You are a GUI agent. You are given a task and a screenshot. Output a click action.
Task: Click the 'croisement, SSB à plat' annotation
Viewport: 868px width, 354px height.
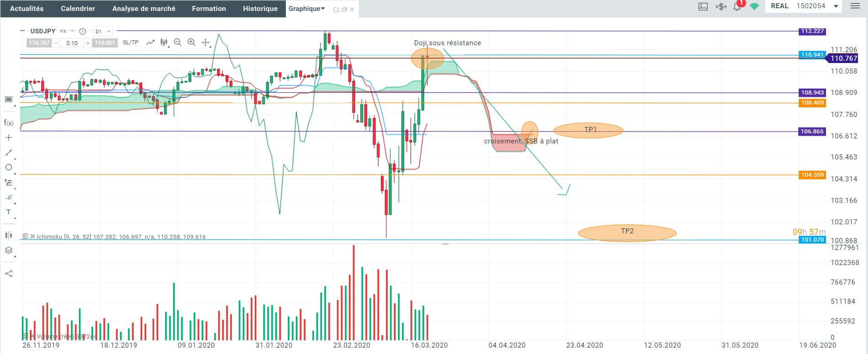coord(521,141)
